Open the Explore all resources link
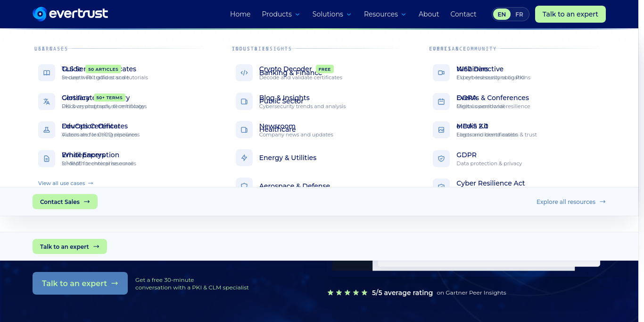644x322 pixels. click(571, 202)
